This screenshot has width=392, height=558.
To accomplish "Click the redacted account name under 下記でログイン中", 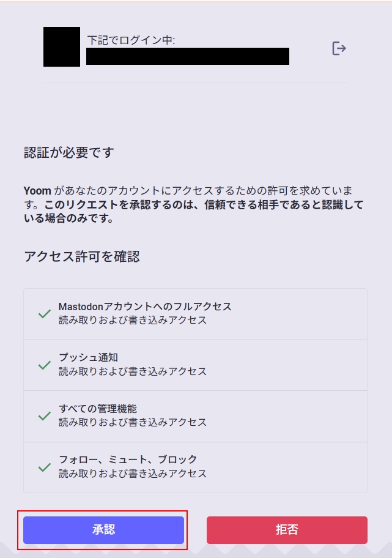I will [187, 56].
